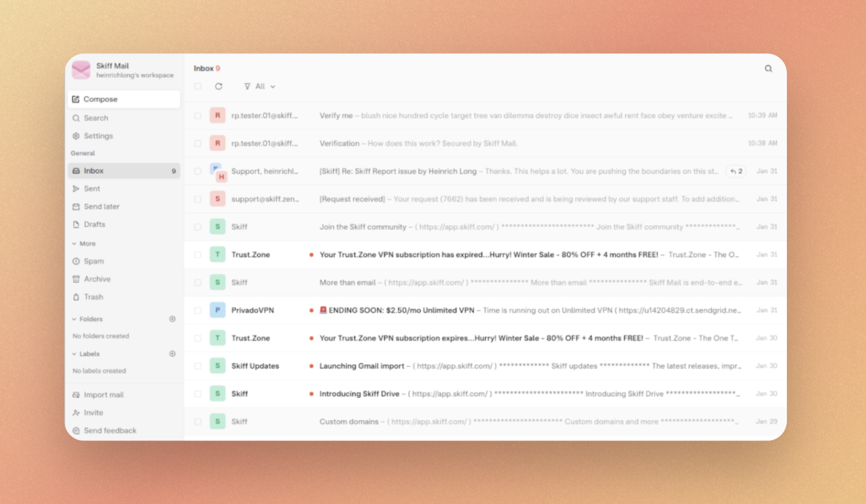Select the Spam folder icon
Image resolution: width=866 pixels, height=504 pixels.
(x=77, y=261)
